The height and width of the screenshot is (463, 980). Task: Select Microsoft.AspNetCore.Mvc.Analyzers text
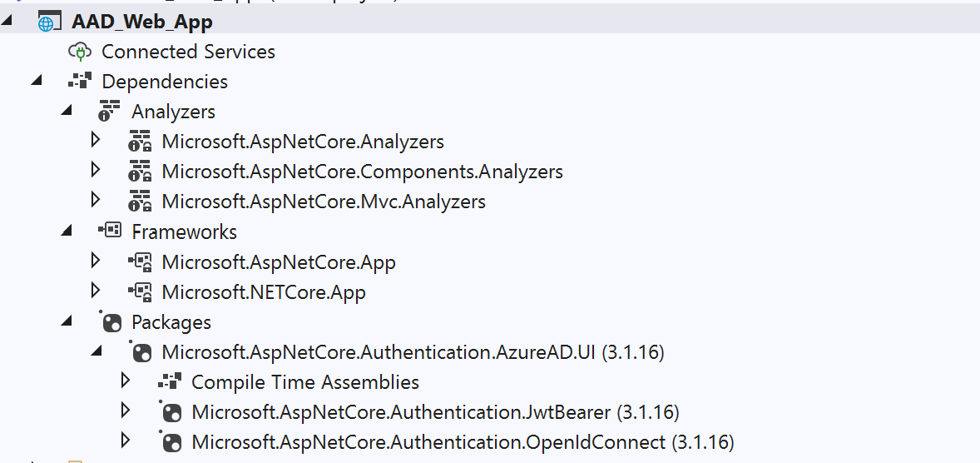click(x=324, y=202)
